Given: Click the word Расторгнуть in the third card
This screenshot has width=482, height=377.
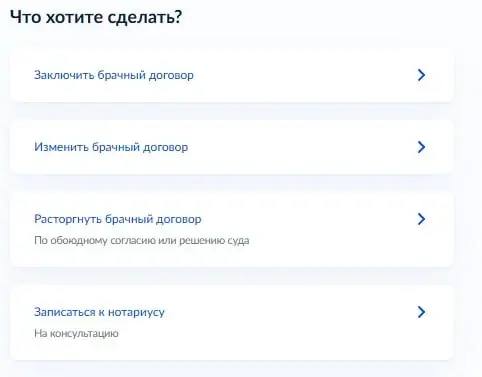Looking at the screenshot, I should coord(68,220).
